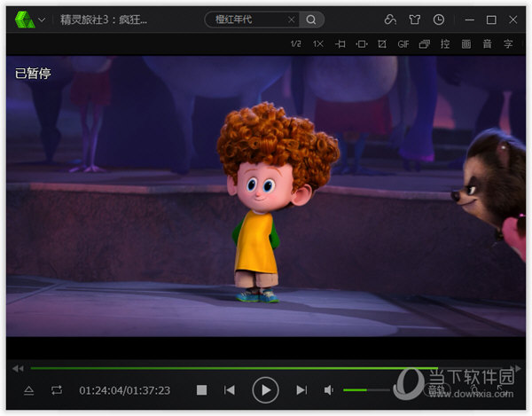
Task: Click the pin-to-top toolbar icon
Action: tap(340, 43)
